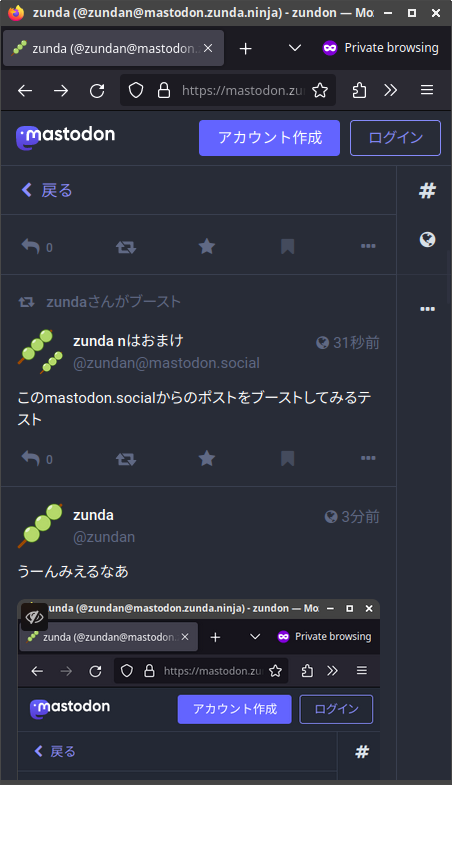Image resolution: width=452 pixels, height=864 pixels.
Task: Open the Firefox extensions puzzle icon
Action: (359, 90)
